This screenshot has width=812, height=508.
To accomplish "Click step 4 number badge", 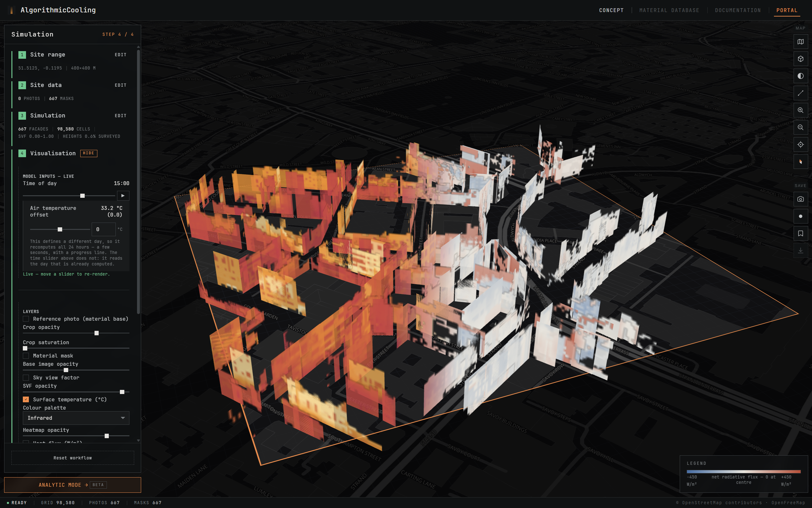I will point(22,154).
